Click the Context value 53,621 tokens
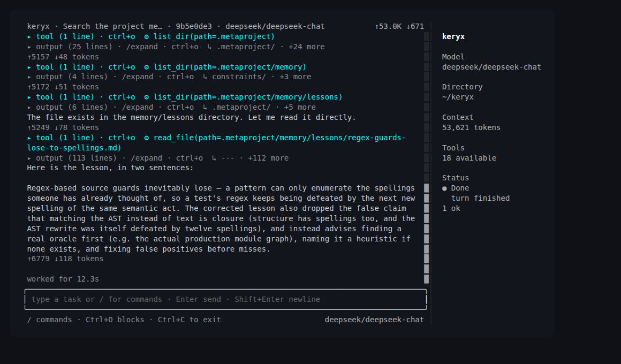 click(x=471, y=127)
